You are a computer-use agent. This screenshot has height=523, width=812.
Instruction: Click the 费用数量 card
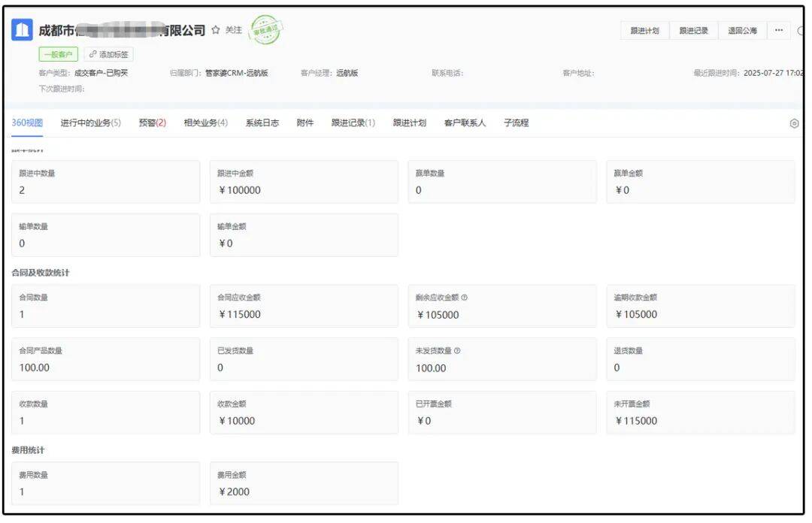click(x=106, y=484)
